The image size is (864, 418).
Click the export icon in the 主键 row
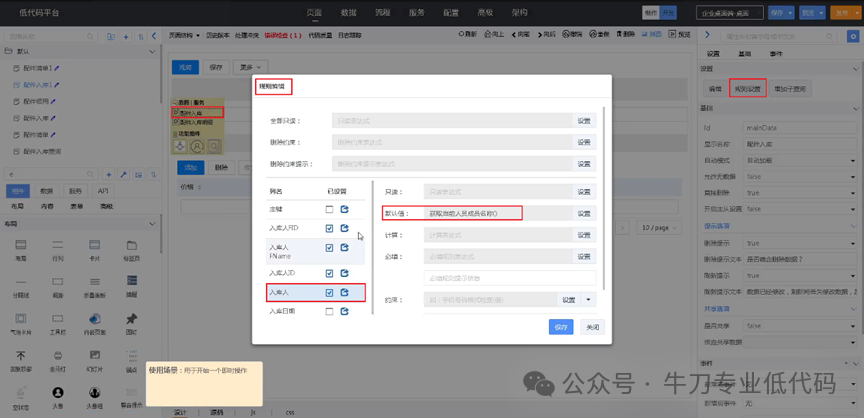[x=345, y=209]
